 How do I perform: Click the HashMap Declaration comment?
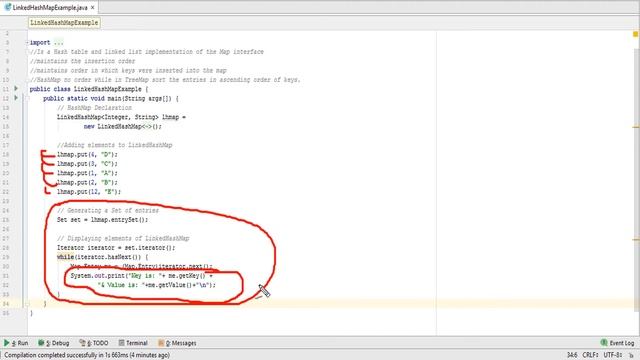(x=94, y=108)
